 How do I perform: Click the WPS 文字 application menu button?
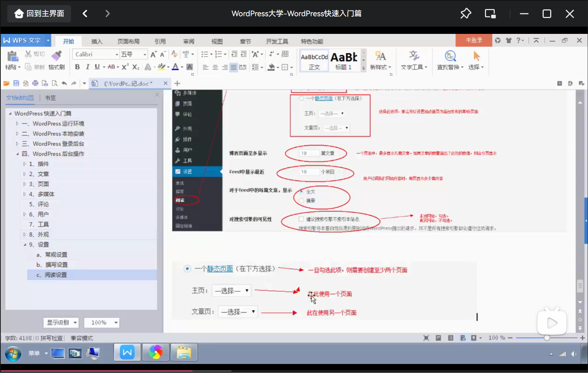click(x=26, y=40)
